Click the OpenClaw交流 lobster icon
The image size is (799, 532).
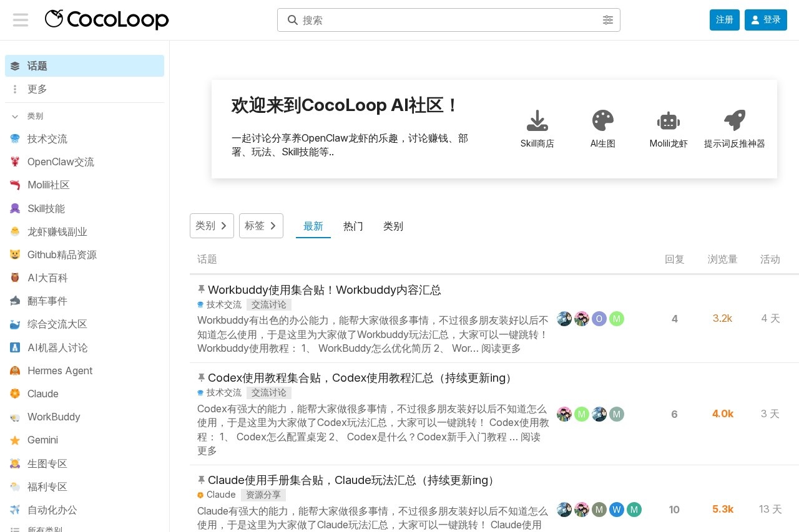click(15, 162)
